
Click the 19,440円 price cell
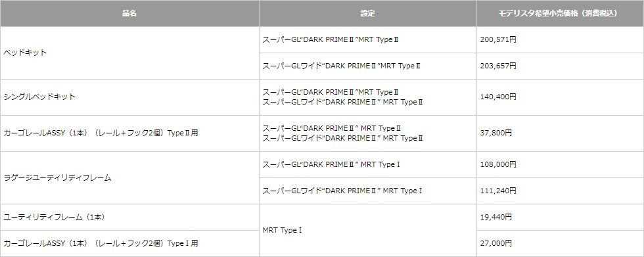[560, 217]
